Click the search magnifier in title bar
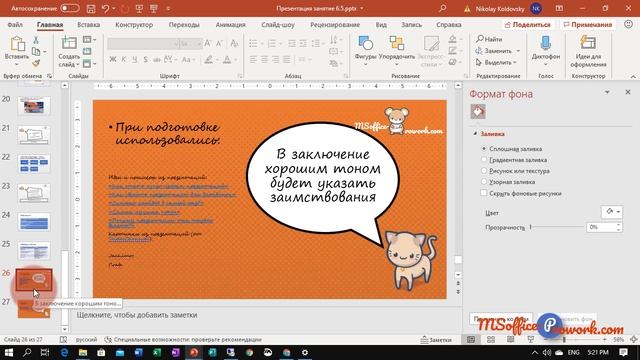This screenshot has height=360, width=640. [442, 9]
